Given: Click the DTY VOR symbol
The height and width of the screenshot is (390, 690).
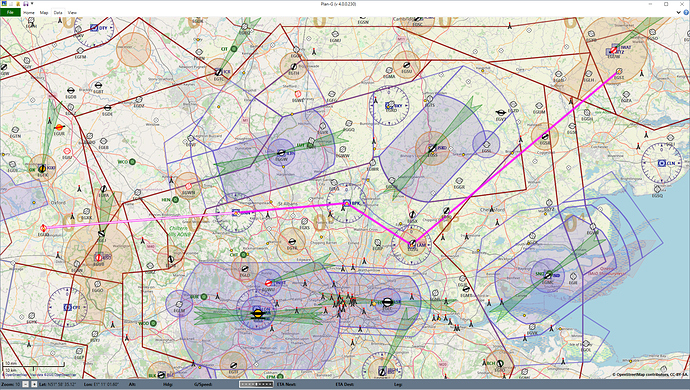Looking at the screenshot, I should coord(94,28).
